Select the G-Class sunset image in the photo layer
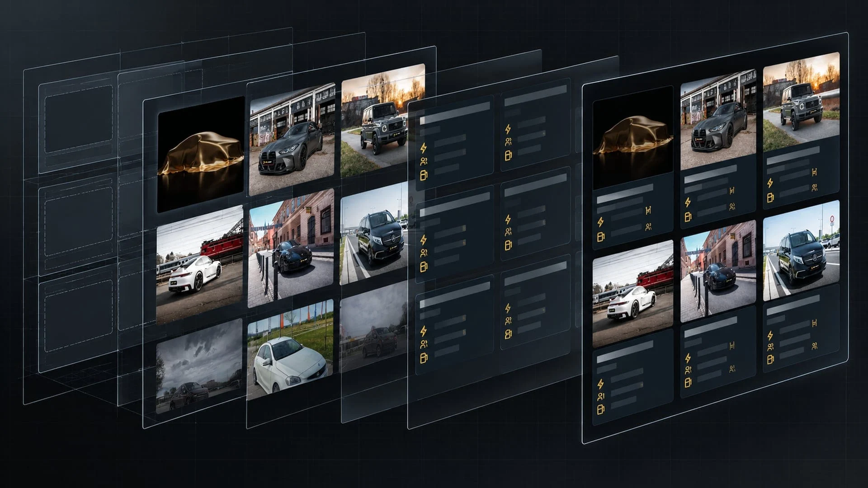Screen dimensions: 868x488 point(382,121)
